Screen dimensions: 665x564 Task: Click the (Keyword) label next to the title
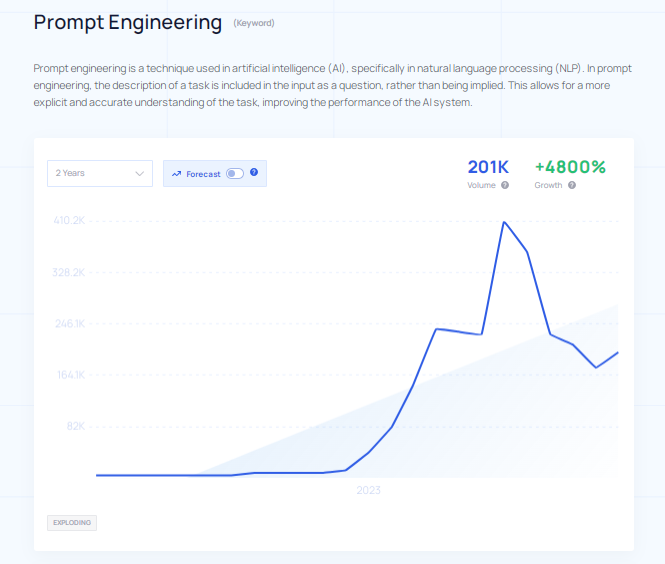(254, 23)
